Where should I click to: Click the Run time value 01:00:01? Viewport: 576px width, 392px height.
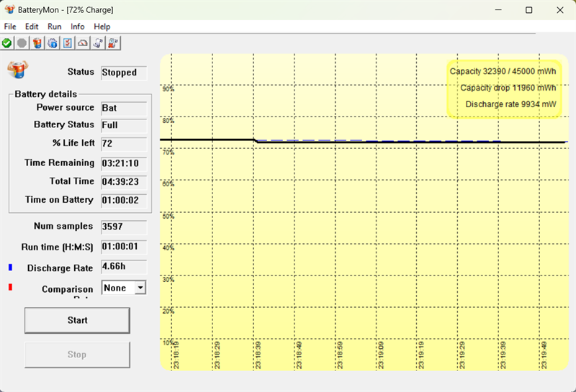click(x=124, y=247)
